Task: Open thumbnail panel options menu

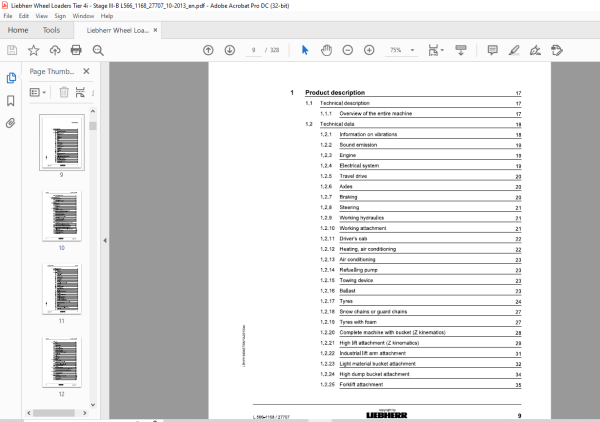Action: point(38,92)
